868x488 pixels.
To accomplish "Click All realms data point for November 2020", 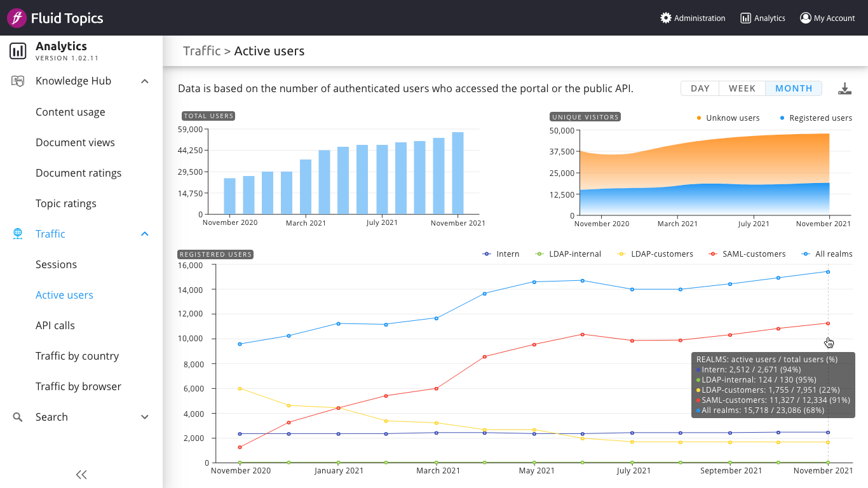I will (x=240, y=344).
